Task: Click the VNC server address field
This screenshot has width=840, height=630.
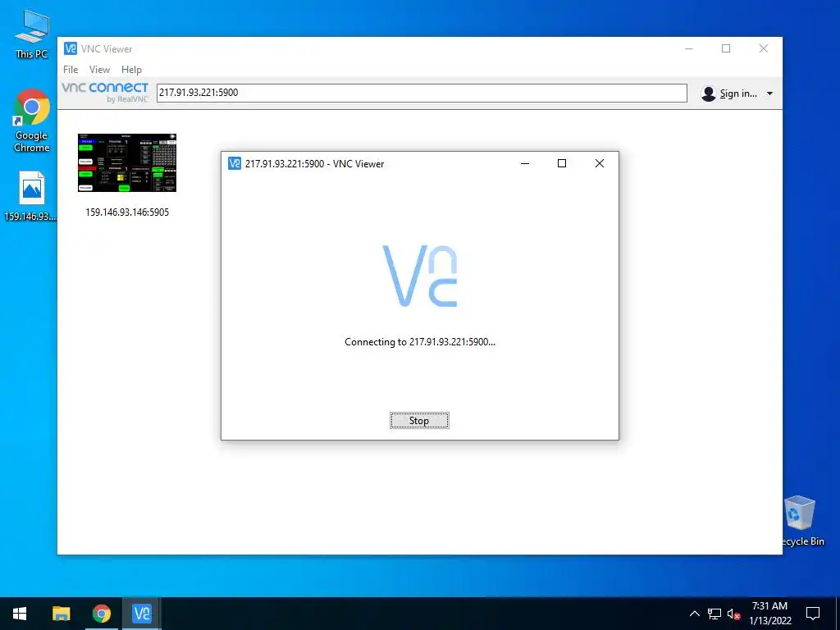Action: 422,93
